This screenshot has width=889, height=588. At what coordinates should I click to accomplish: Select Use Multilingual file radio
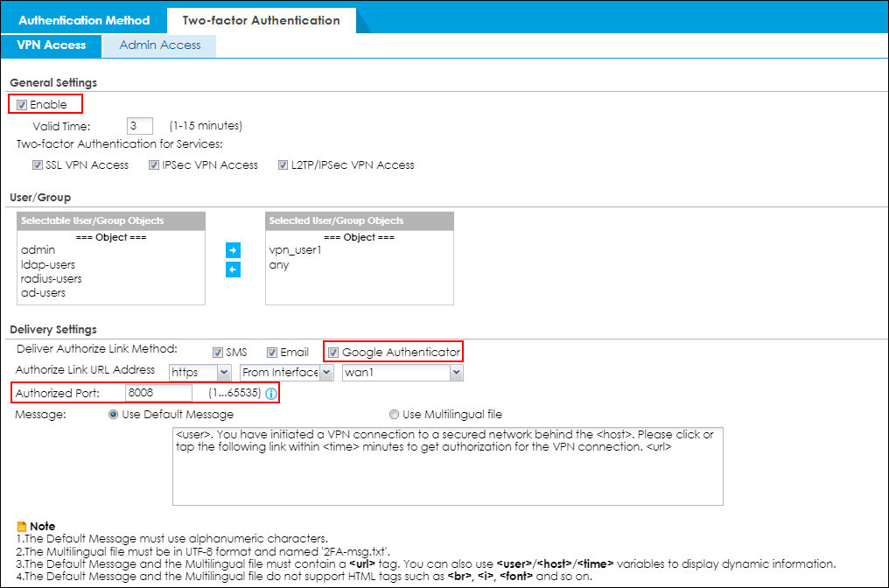394,415
